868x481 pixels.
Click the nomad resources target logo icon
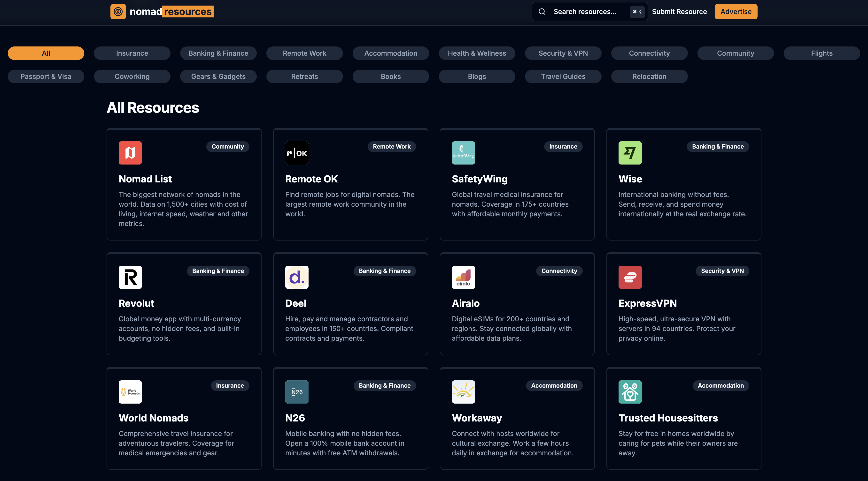tap(118, 11)
